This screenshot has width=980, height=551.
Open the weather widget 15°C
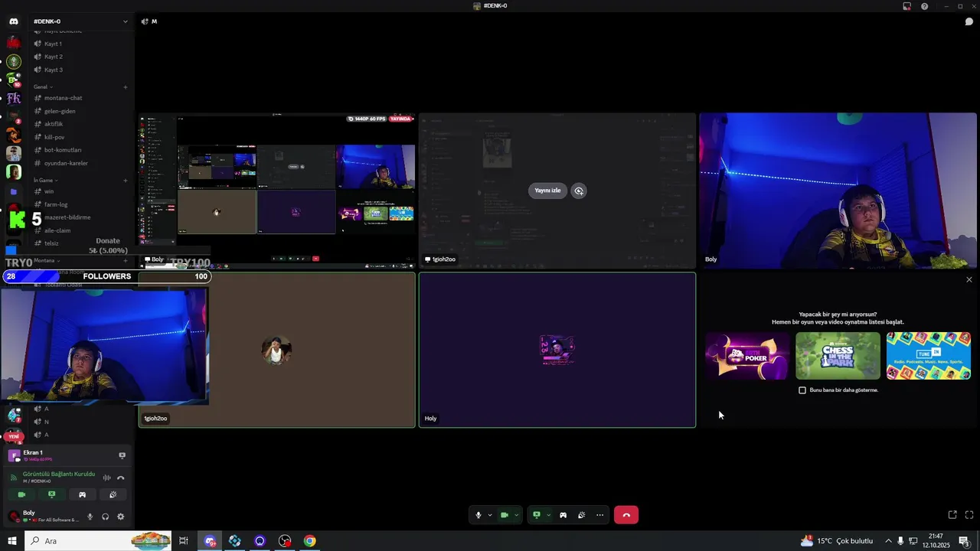[x=837, y=541]
